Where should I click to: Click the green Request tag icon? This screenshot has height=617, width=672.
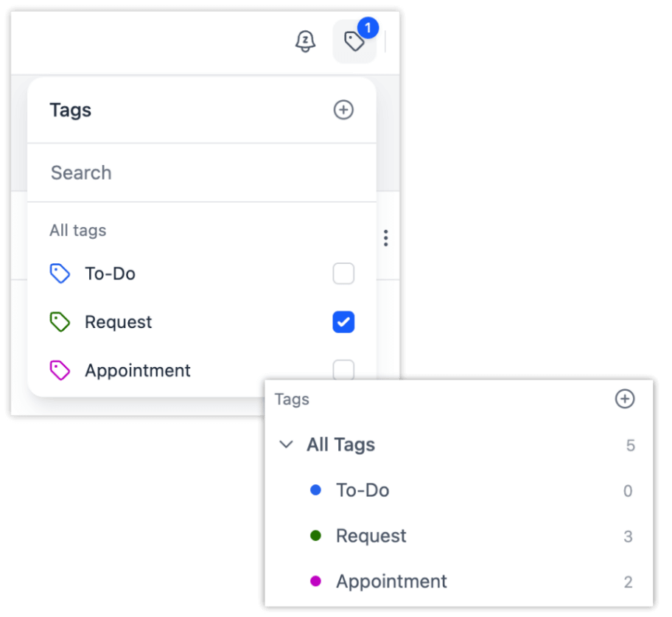point(60,322)
